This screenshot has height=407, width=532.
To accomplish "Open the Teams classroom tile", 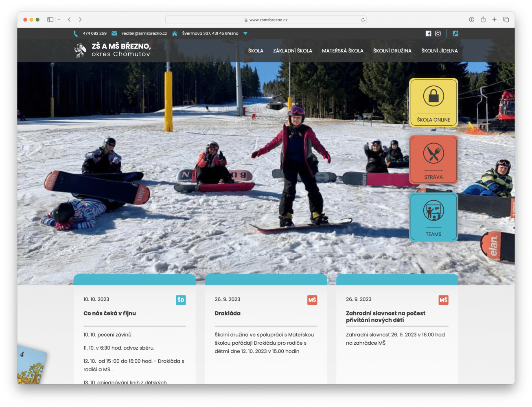I will click(433, 217).
